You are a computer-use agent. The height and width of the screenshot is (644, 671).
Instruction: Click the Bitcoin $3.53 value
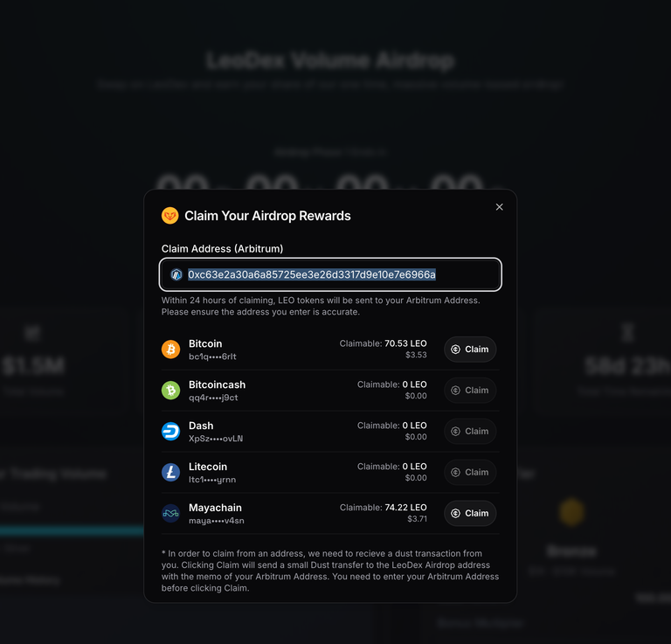pos(416,355)
